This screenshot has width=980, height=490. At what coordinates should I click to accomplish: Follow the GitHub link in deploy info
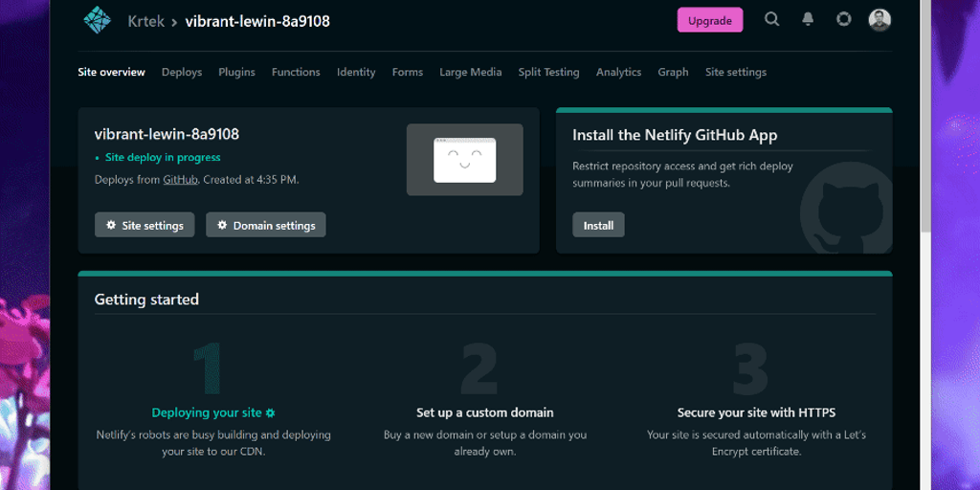(x=181, y=180)
